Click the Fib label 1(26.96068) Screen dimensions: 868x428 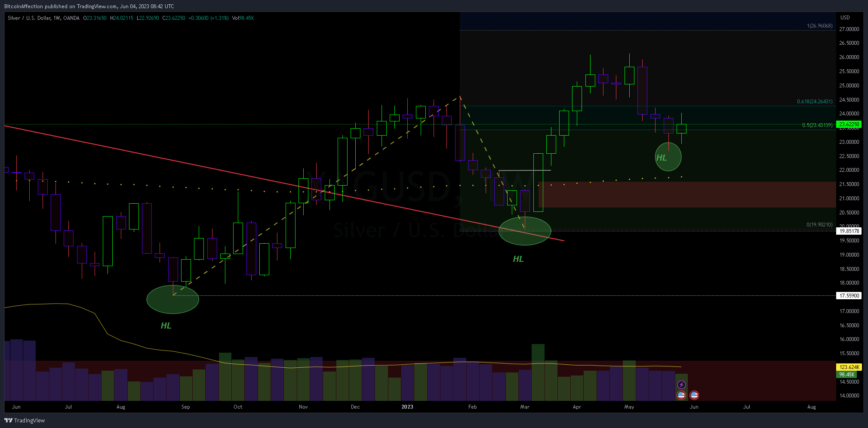[819, 26]
